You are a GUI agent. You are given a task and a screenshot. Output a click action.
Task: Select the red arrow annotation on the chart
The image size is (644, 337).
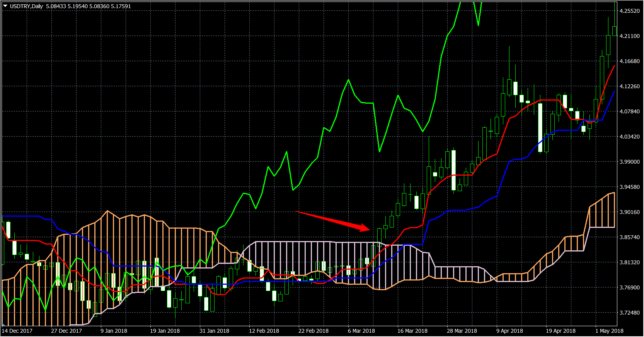pyautogui.click(x=333, y=221)
